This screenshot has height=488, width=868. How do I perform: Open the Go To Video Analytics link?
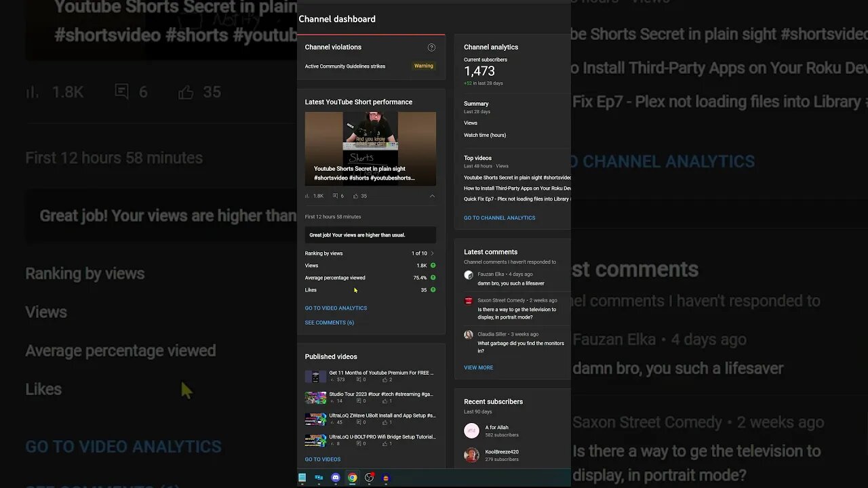[336, 308]
